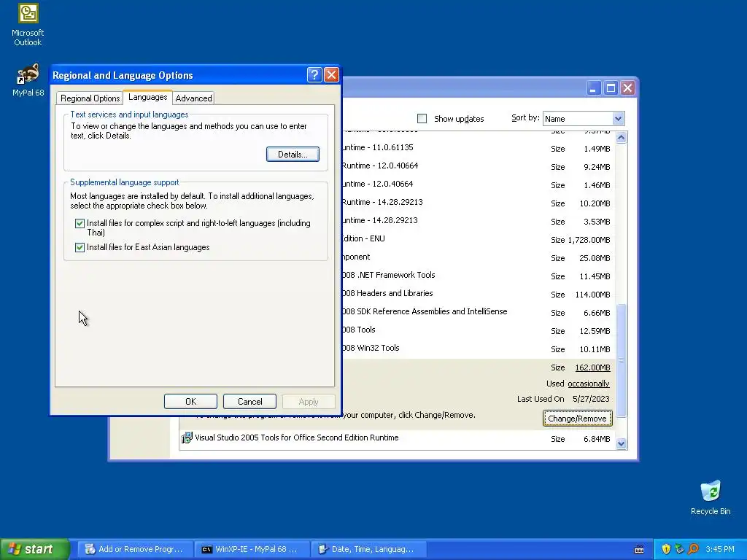747x560 pixels.
Task: Click Change/Remove for the selected program
Action: (577, 419)
